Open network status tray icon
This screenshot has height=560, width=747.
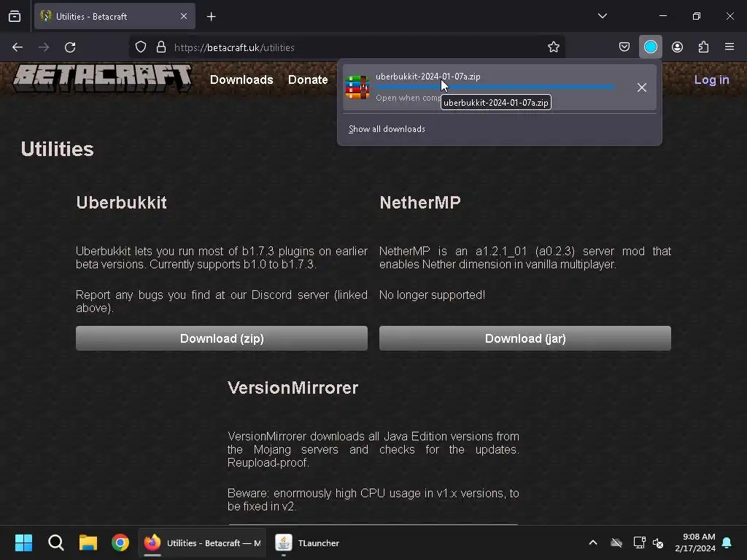pos(639,542)
